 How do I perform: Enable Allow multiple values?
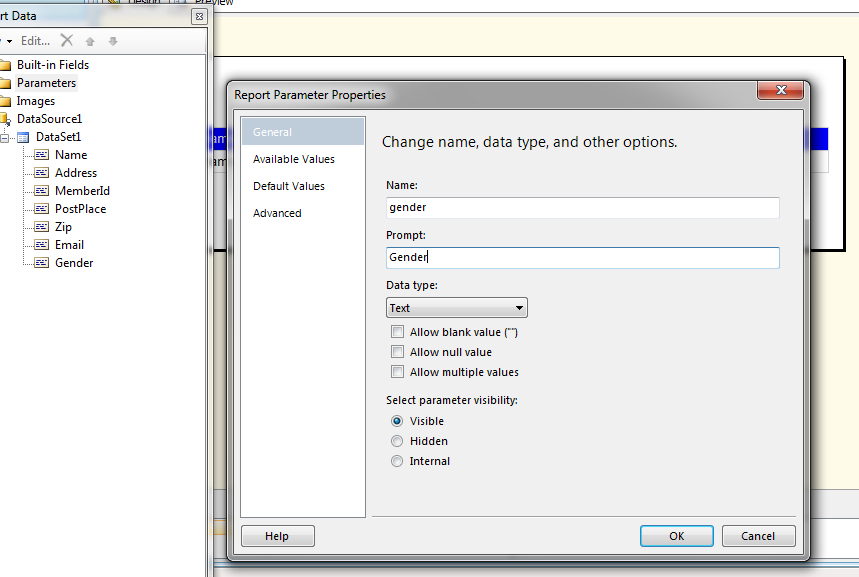(x=397, y=371)
